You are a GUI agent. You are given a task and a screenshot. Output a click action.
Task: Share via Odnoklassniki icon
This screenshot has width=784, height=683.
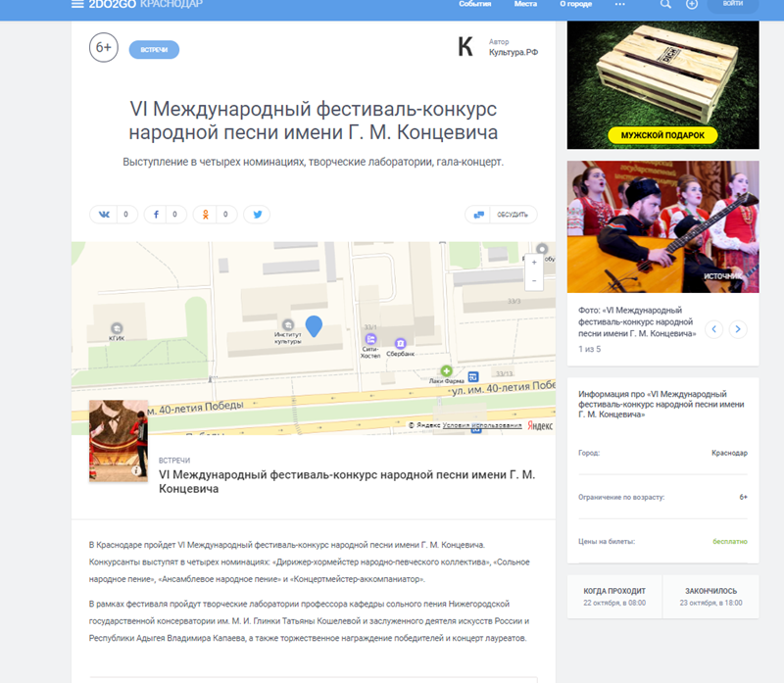pyautogui.click(x=206, y=215)
